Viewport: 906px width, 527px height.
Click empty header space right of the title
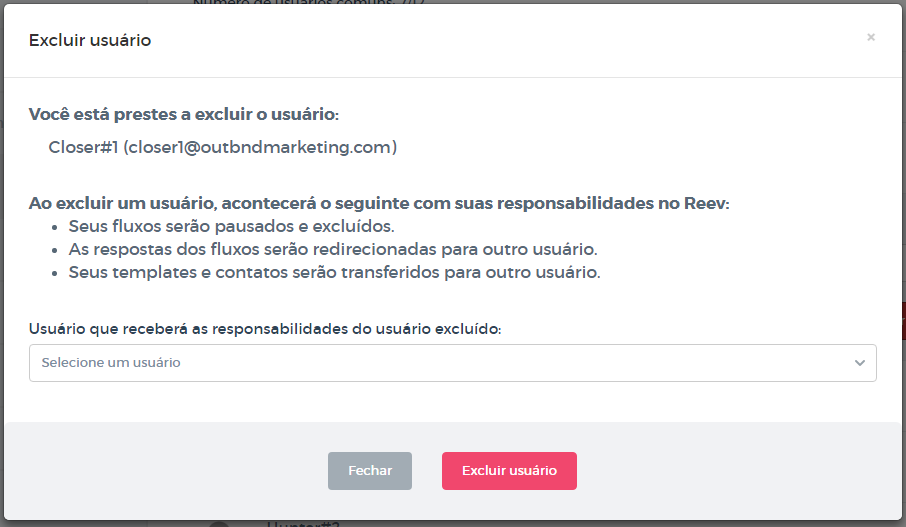click(x=500, y=40)
